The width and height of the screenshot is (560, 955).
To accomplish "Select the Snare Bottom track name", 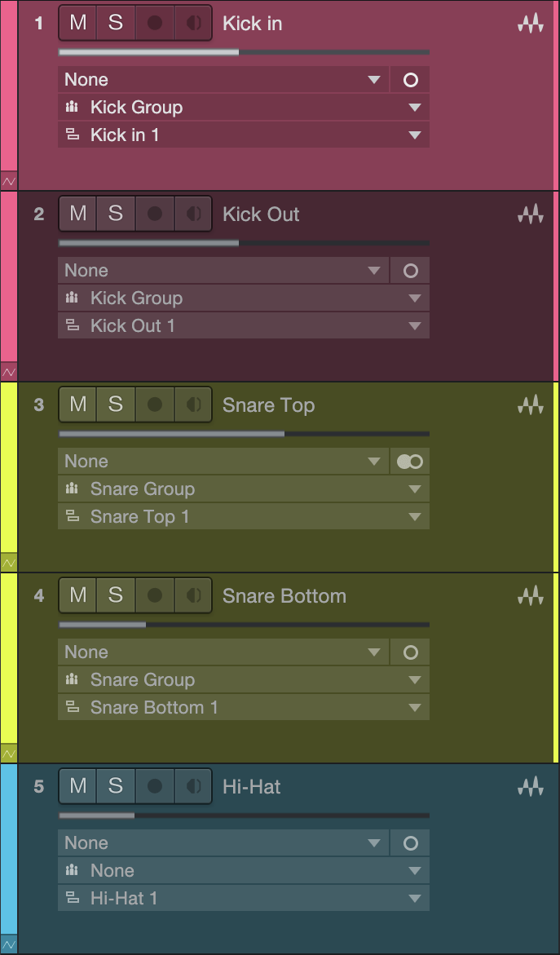I will 284,595.
